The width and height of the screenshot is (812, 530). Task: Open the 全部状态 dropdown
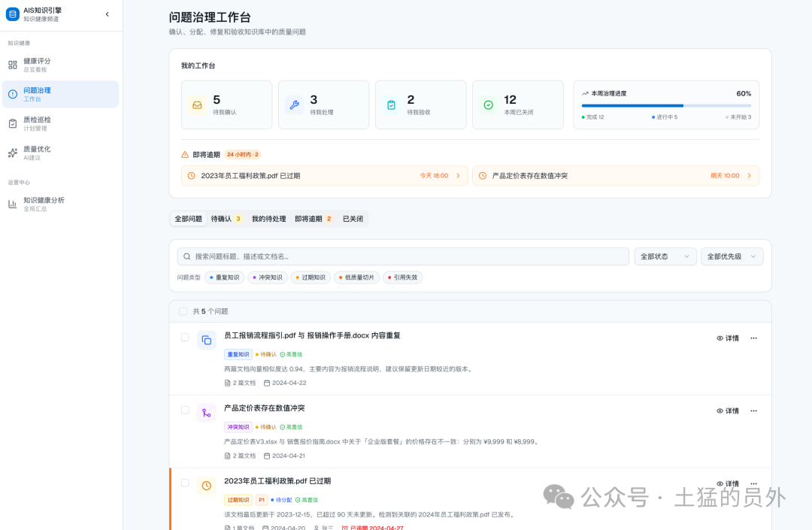(665, 256)
